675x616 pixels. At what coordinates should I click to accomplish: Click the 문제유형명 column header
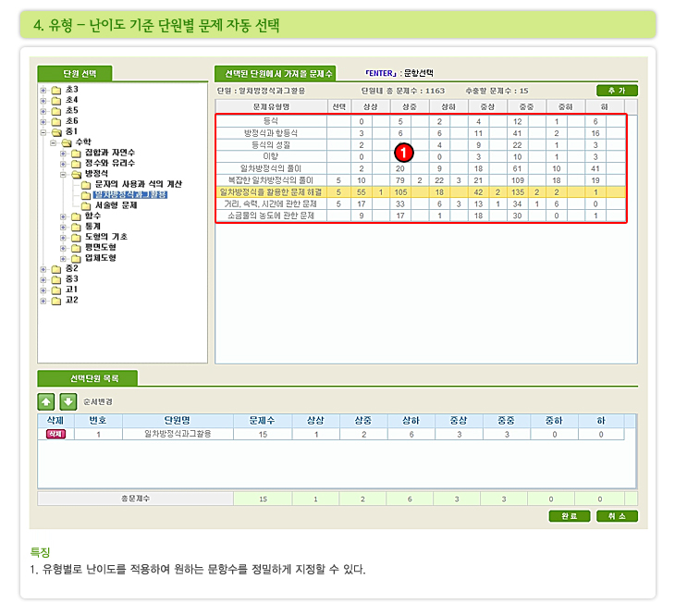click(x=271, y=106)
